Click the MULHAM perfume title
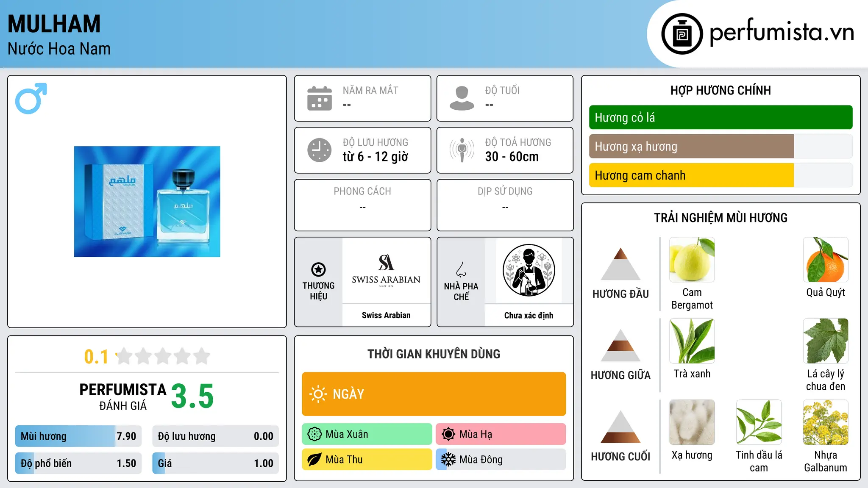This screenshot has height=488, width=868. 54,24
